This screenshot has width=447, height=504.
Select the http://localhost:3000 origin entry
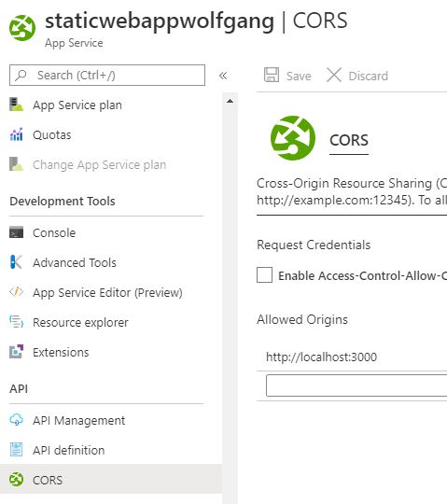pos(321,357)
